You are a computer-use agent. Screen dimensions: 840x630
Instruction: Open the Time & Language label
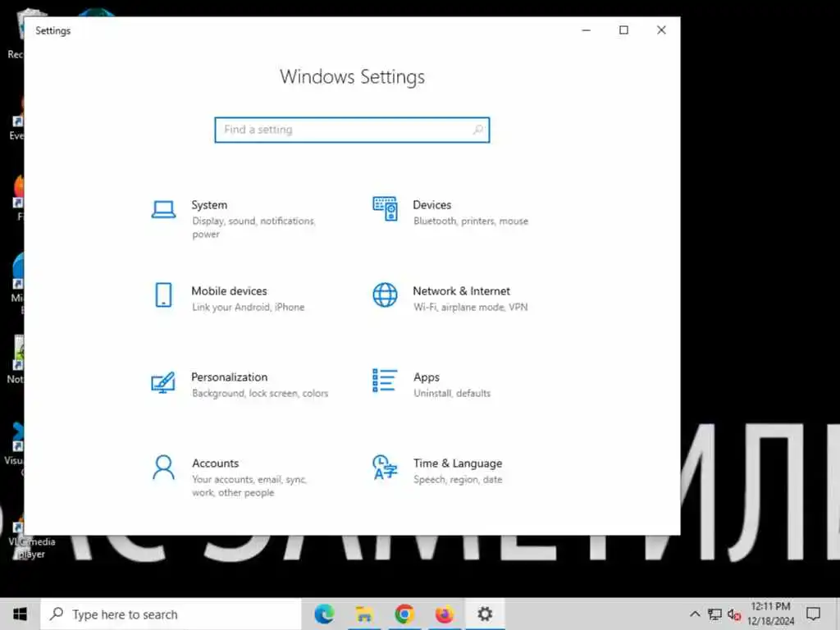coord(458,463)
